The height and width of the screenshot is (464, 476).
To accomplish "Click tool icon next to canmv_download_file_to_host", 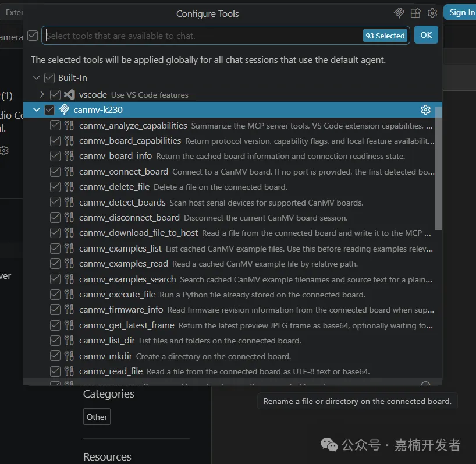I will pyautogui.click(x=69, y=233).
